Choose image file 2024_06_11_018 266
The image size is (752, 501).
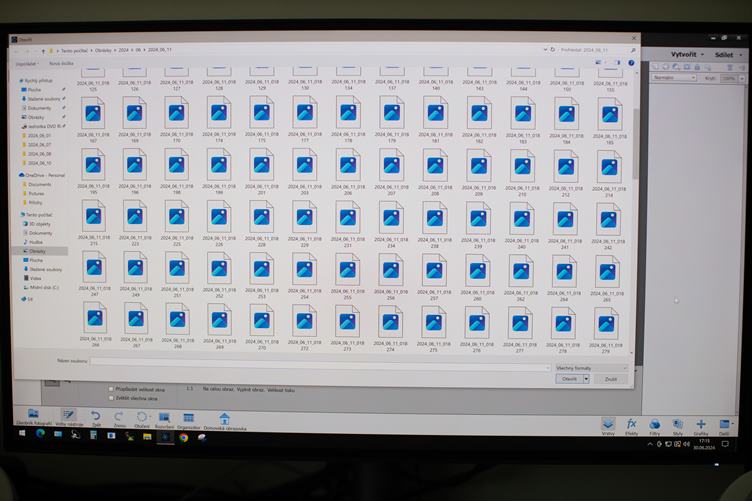tap(95, 325)
